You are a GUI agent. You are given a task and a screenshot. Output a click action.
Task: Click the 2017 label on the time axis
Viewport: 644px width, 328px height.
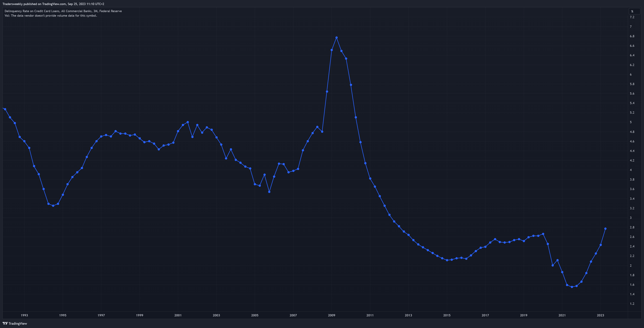[485, 315]
